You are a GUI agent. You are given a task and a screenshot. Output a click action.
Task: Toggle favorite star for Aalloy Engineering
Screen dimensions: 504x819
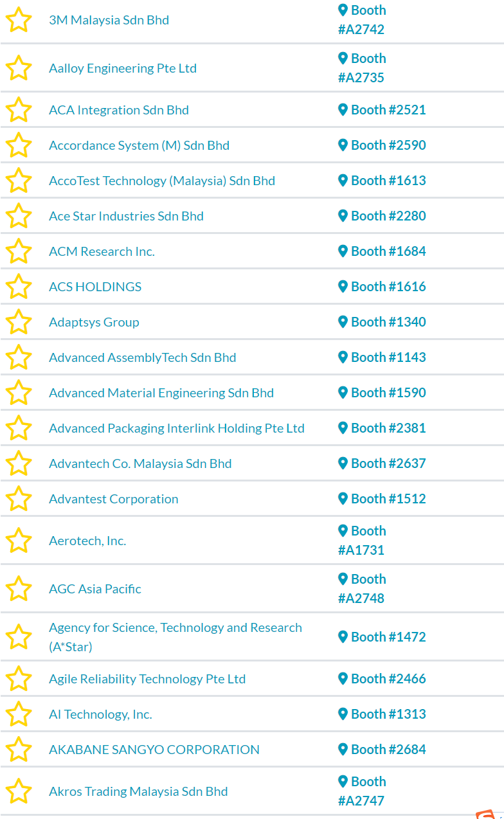(x=19, y=68)
